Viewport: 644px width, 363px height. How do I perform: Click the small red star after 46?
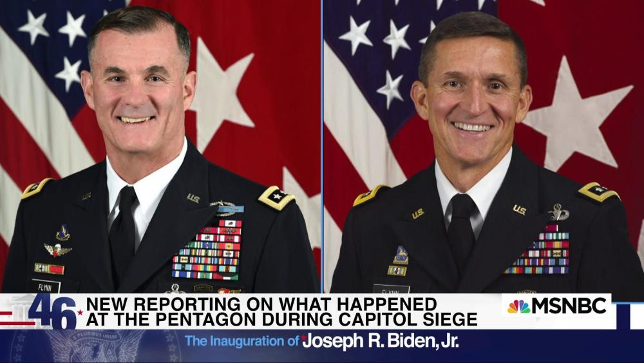pyautogui.click(x=80, y=312)
